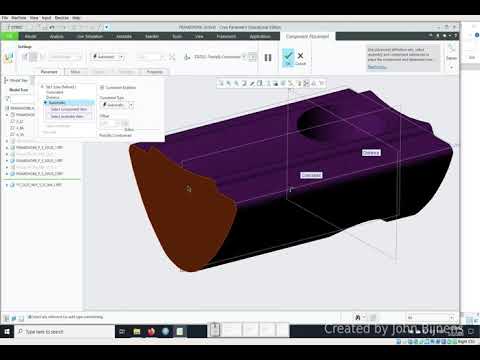Open Firefox from the Windows taskbar
This screenshot has height=360, width=480.
(x=151, y=332)
